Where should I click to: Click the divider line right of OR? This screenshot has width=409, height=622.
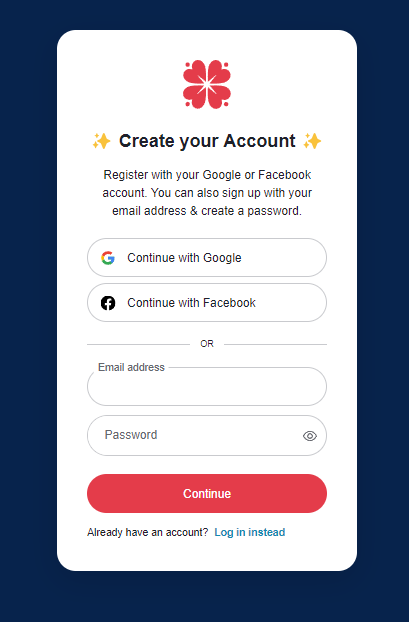(x=275, y=344)
